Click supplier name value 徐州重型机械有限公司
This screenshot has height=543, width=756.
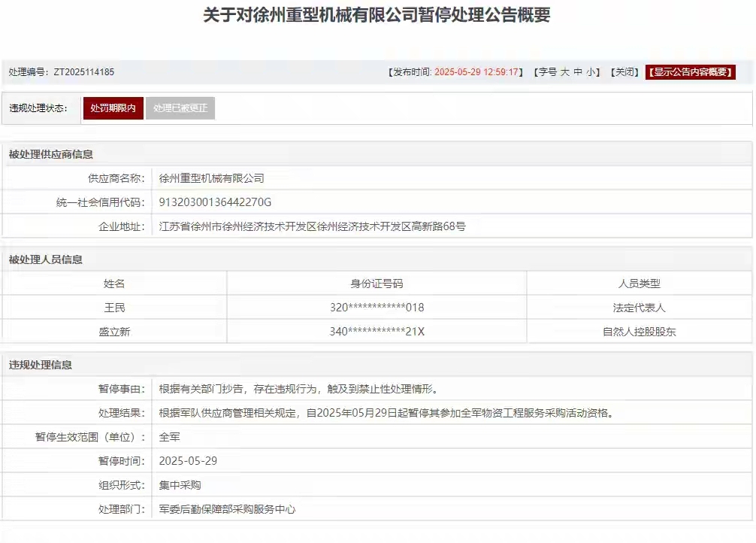click(x=212, y=178)
